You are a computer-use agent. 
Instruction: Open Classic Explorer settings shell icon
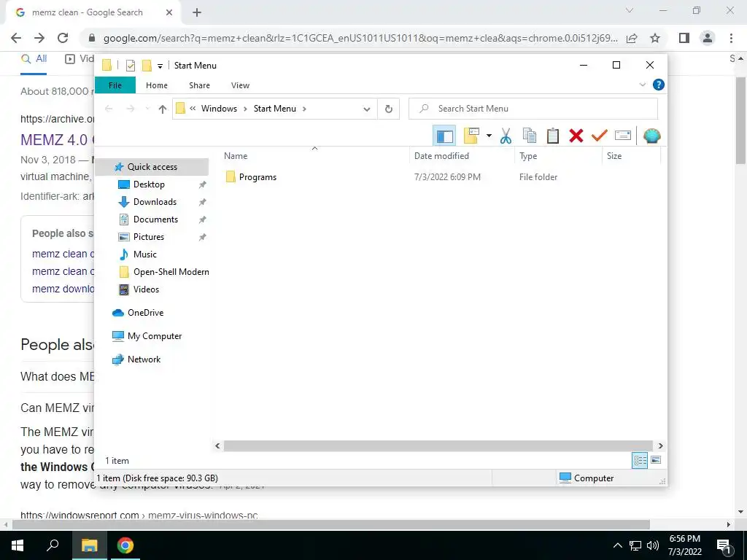[x=651, y=136]
